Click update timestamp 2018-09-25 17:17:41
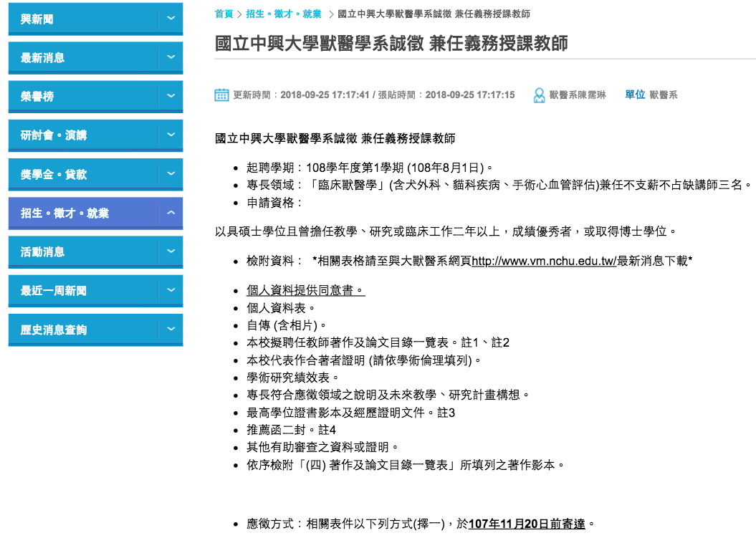Screen dimensions: 756x538 click(325, 95)
